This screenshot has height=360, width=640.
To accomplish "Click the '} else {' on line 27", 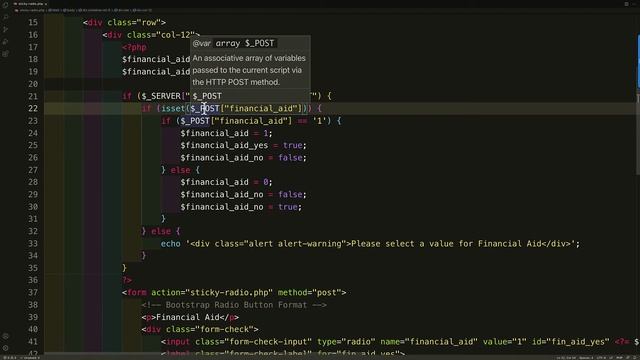I will [180, 170].
